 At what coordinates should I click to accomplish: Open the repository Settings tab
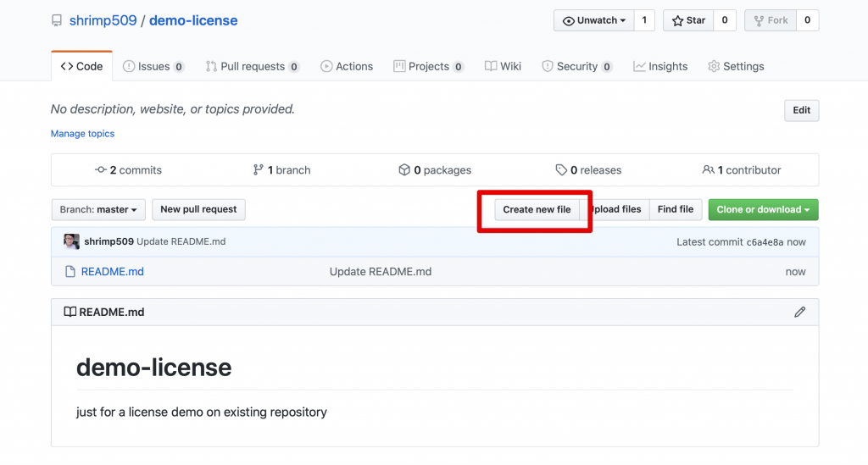tap(736, 66)
